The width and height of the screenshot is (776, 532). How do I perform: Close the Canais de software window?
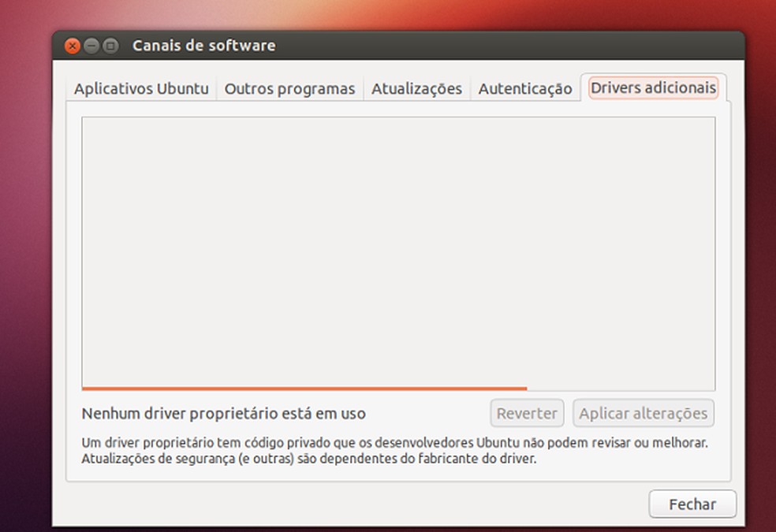pos(73,46)
